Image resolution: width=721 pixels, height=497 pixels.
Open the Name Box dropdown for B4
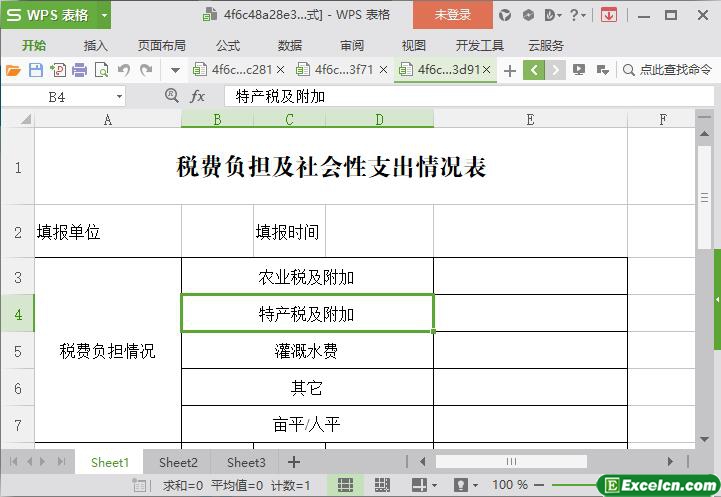coord(119,96)
